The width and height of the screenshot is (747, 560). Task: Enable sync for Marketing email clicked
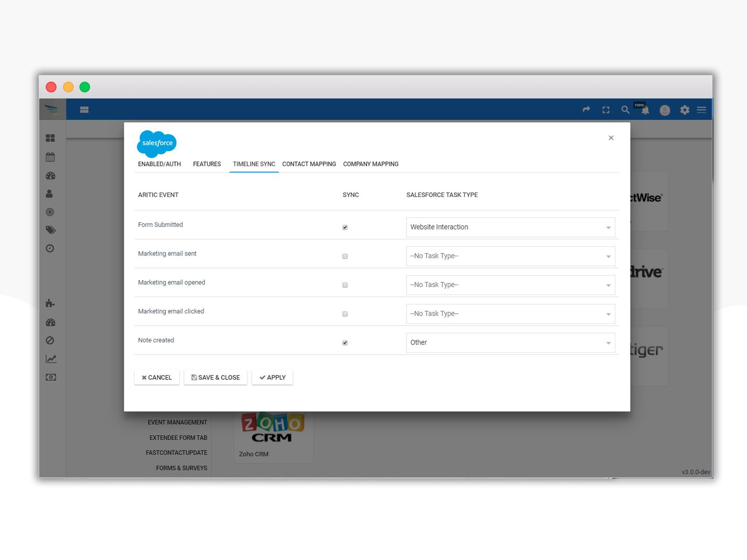coord(345,314)
